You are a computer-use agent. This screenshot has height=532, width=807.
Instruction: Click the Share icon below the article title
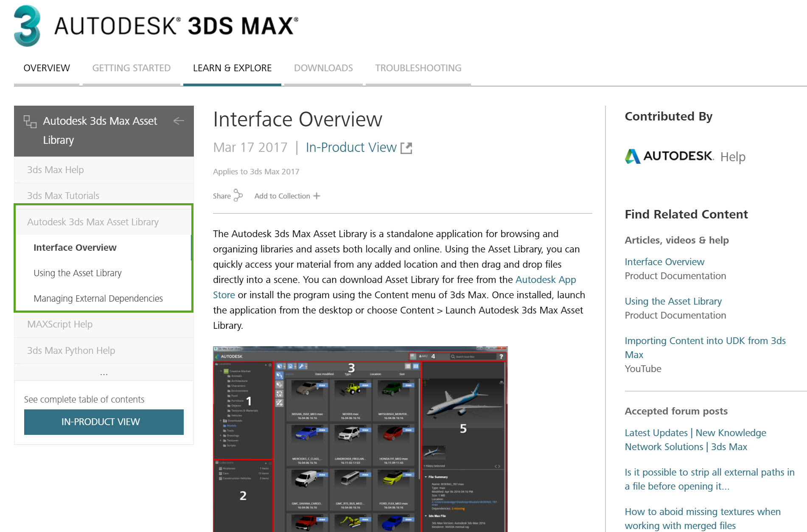[238, 196]
